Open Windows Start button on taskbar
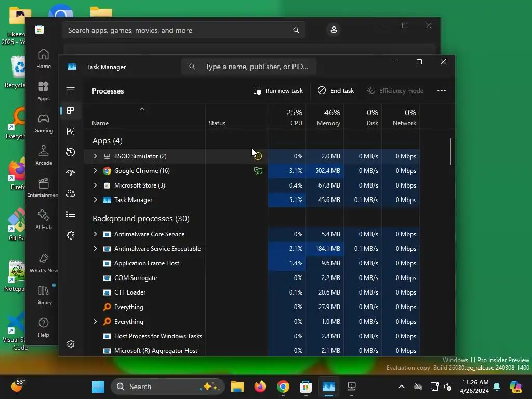The image size is (532, 399). coord(98,387)
